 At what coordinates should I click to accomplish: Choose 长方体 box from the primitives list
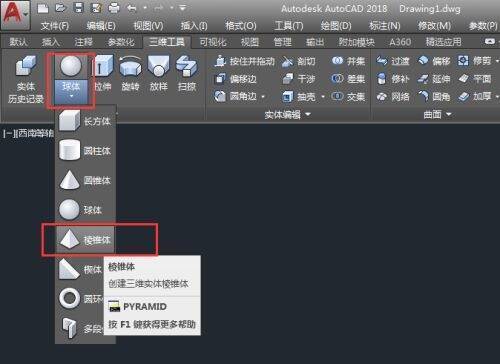coord(85,121)
